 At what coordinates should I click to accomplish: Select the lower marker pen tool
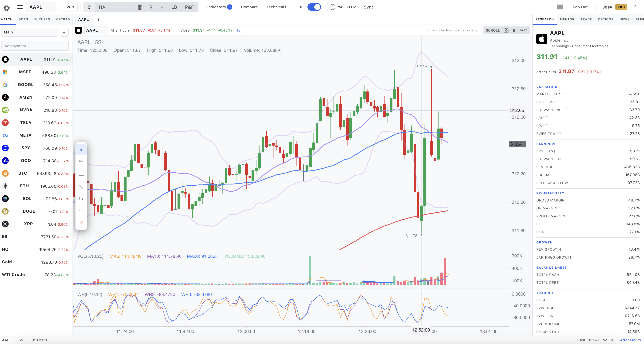[x=81, y=210]
